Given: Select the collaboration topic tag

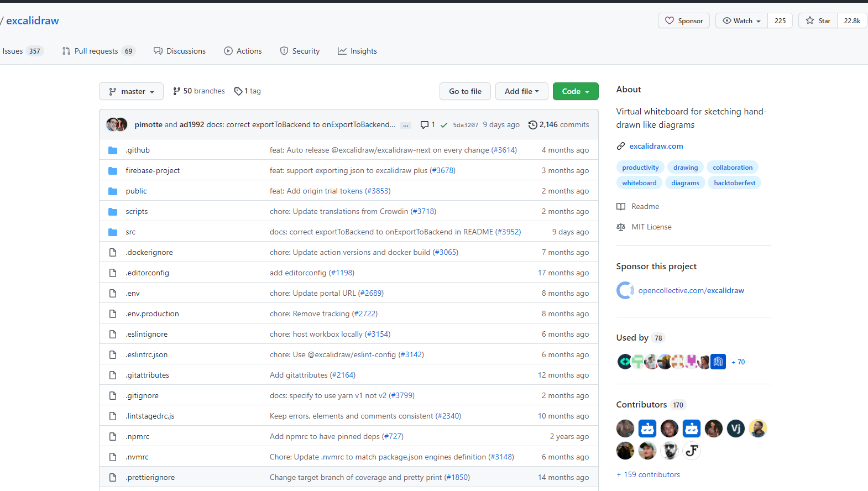Looking at the screenshot, I should [x=733, y=168].
